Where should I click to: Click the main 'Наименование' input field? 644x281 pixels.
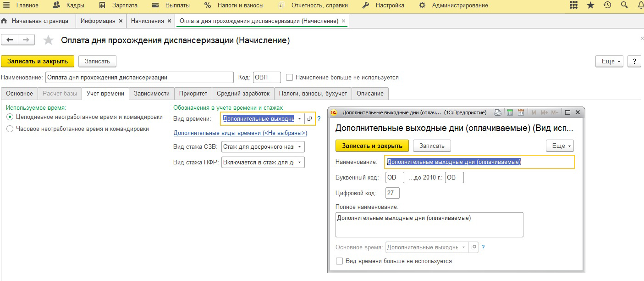click(140, 78)
